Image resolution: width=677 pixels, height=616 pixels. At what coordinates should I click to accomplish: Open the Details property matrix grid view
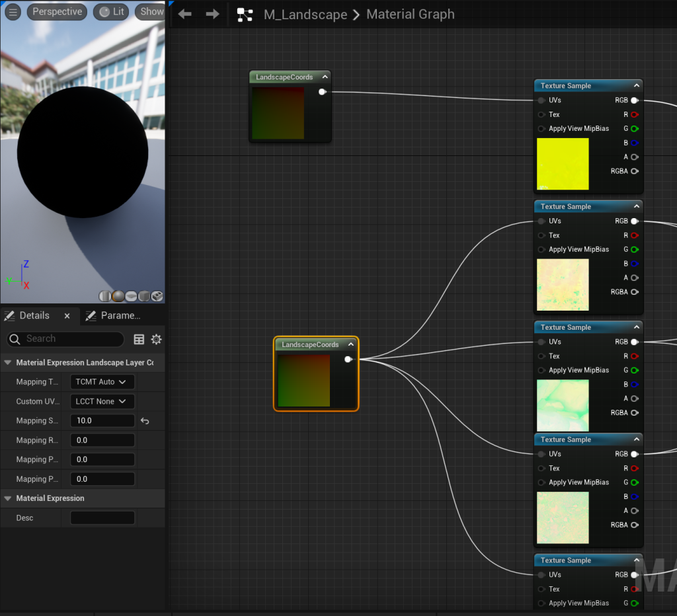(x=139, y=339)
